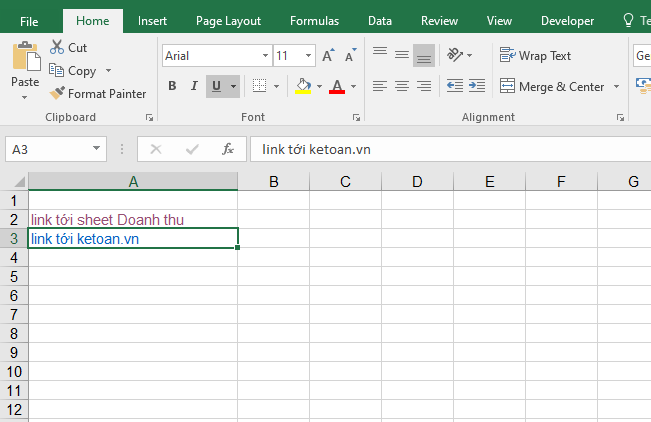Screen dimensions: 651x422
Task: Open Insert Function fx button
Action: 228,149
